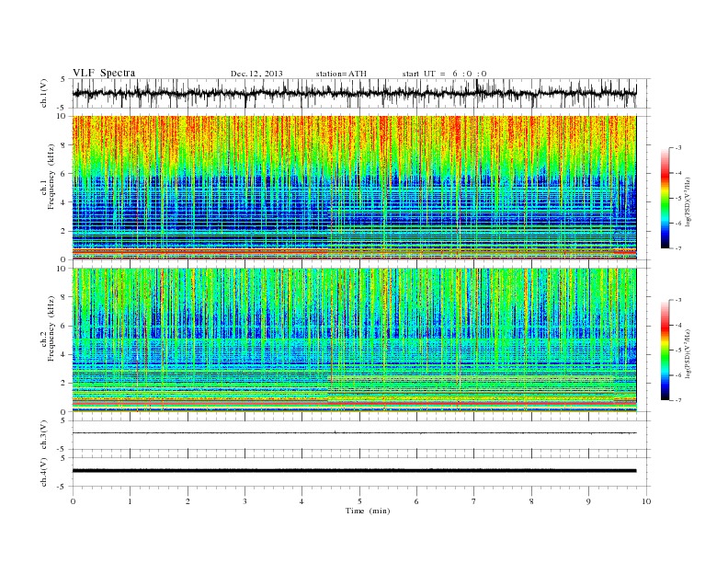Image resolution: width=728 pixels, height=563 pixels.
Task: Click the "Time (min)" x-axis title
Action: pos(368,511)
